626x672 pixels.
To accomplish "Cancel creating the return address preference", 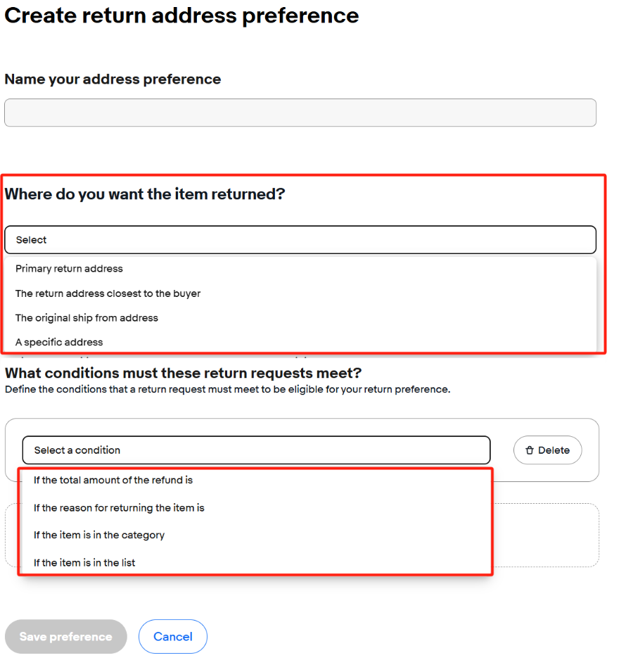I will pos(173,637).
